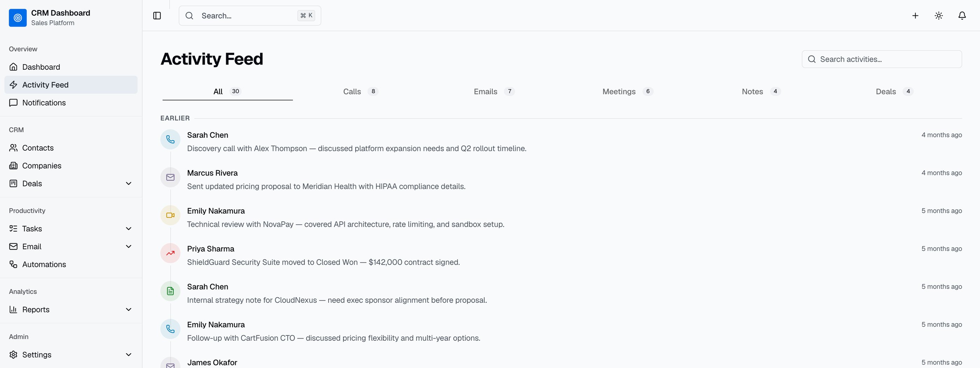Show the Deals tab in activity feed
The width and height of the screenshot is (980, 368).
click(894, 91)
